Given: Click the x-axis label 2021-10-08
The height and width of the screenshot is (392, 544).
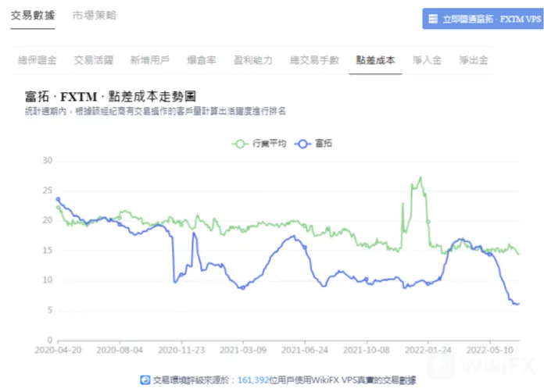Looking at the screenshot, I should click(x=367, y=350).
